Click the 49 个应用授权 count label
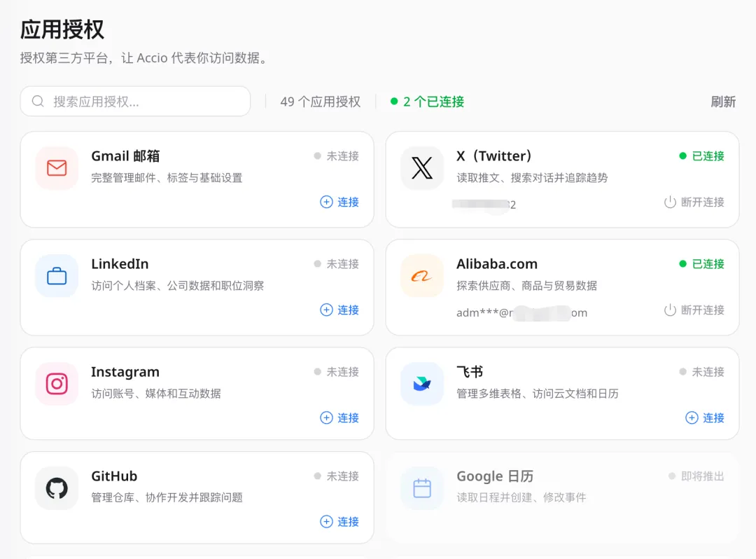The width and height of the screenshot is (756, 559). click(x=321, y=102)
